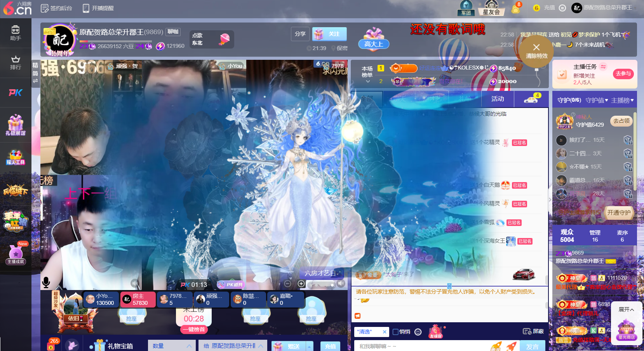Expand the 展开 panel

pos(626,309)
